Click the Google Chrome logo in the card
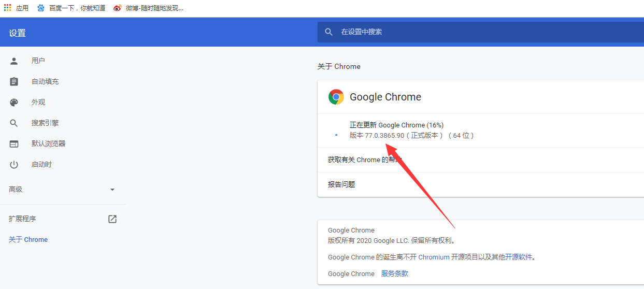This screenshot has height=289, width=644. tap(336, 97)
